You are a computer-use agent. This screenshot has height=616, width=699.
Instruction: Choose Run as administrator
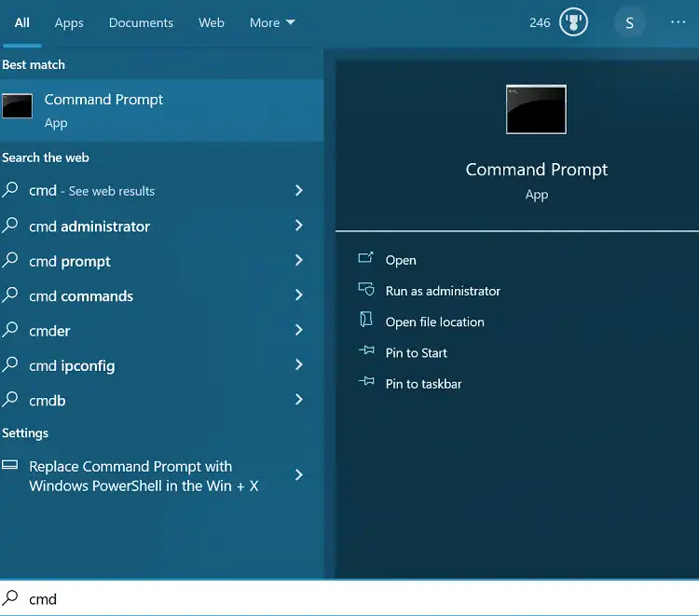[443, 291]
